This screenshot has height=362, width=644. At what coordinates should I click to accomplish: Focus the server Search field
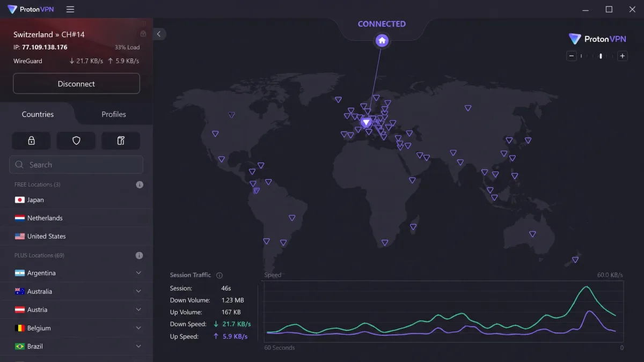tap(76, 165)
